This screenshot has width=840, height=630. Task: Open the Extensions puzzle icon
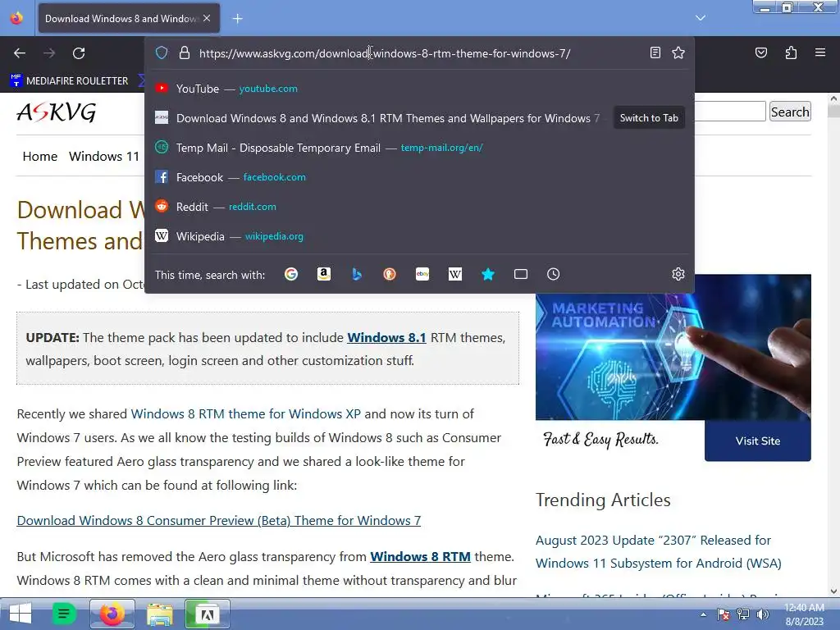791,52
